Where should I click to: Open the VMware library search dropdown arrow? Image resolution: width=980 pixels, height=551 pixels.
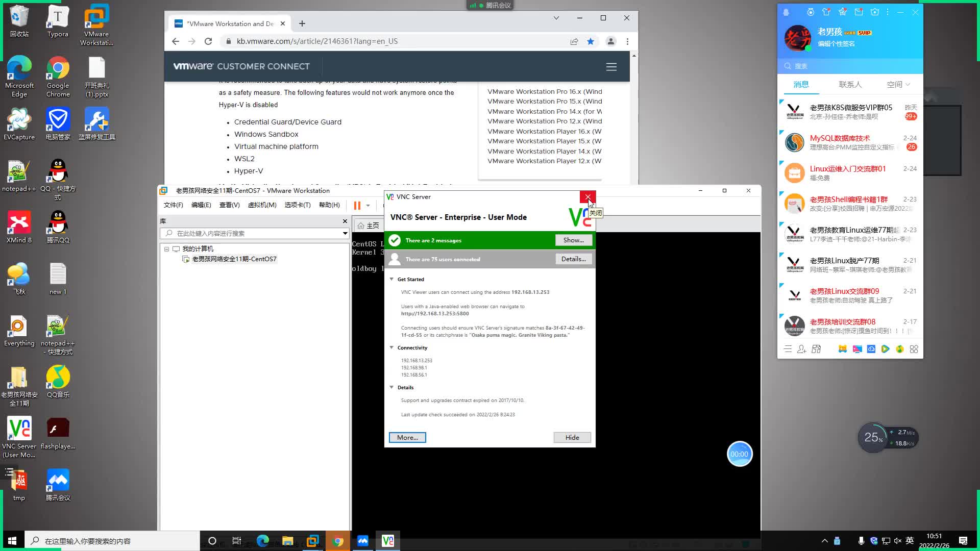pyautogui.click(x=345, y=233)
